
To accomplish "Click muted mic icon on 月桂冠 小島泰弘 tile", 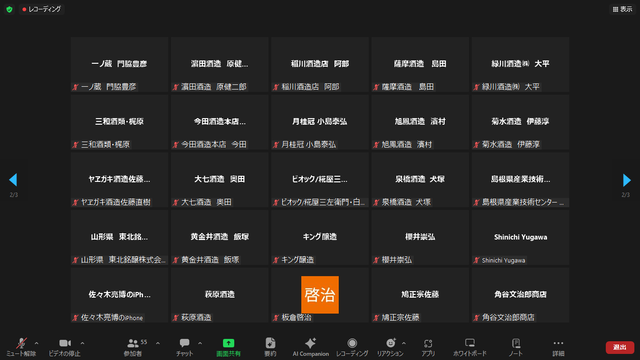I will coord(276,144).
